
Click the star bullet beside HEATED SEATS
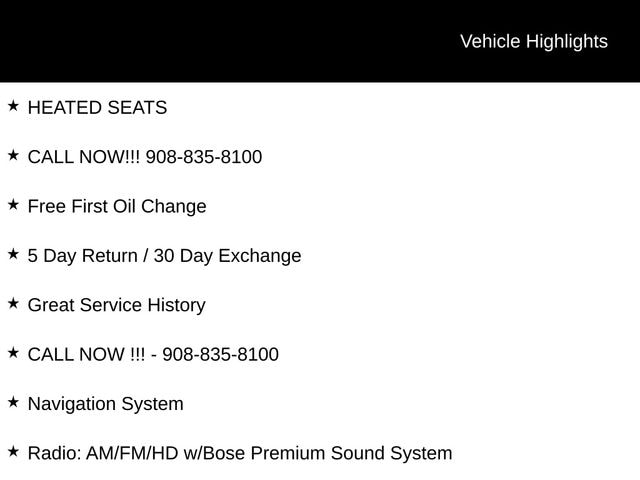point(13,106)
